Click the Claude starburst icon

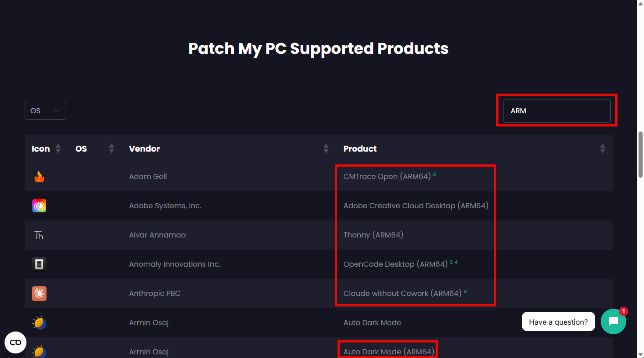pyautogui.click(x=39, y=294)
